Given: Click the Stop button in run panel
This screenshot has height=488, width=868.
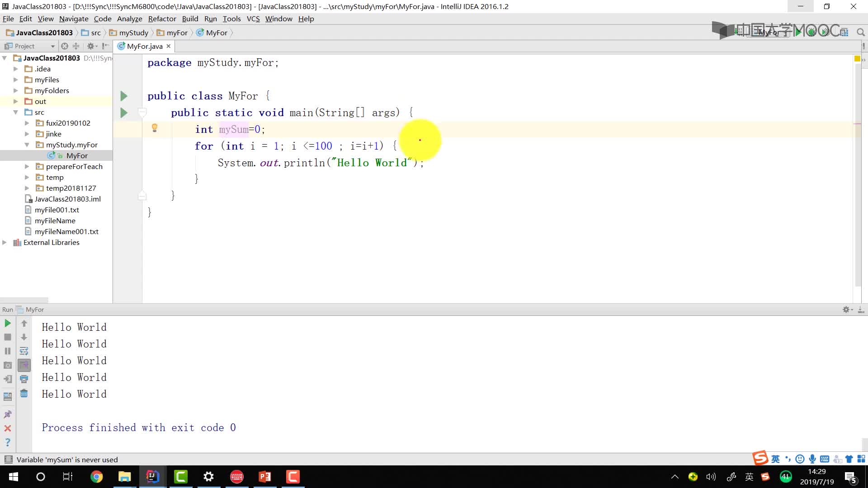Looking at the screenshot, I should tap(8, 337).
